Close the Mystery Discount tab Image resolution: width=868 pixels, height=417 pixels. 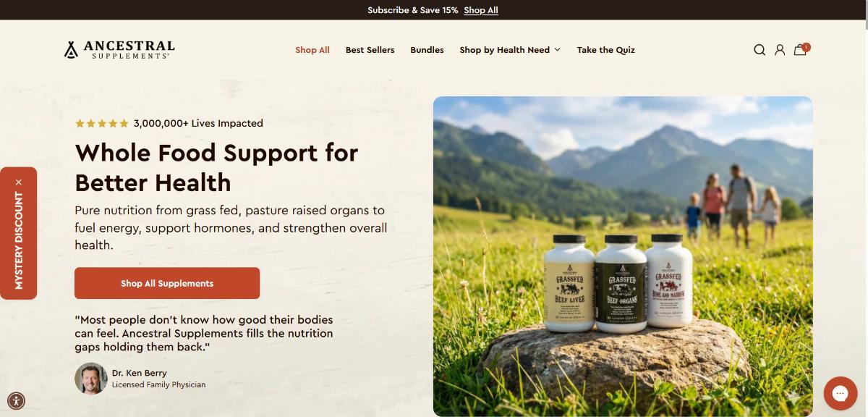click(x=19, y=182)
